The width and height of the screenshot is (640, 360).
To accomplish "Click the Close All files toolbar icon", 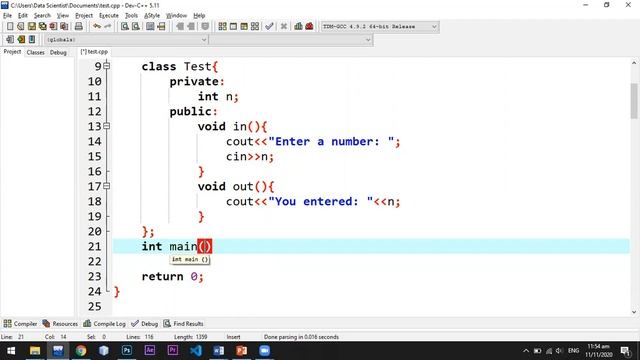I will point(64,27).
